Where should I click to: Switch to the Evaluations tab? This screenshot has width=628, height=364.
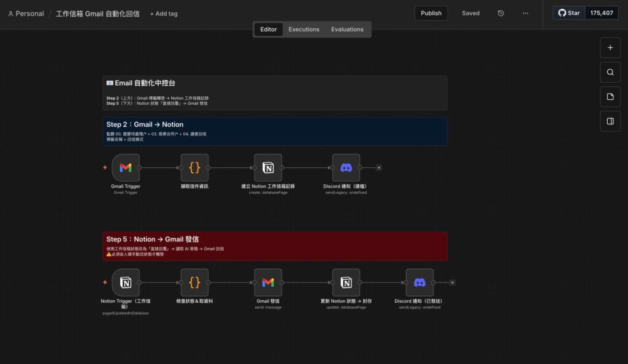coord(347,29)
